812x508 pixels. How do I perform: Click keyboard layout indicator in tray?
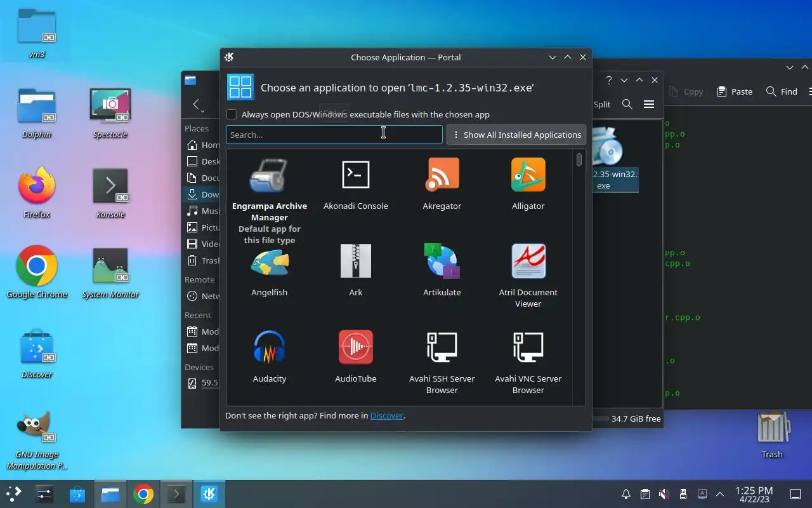[x=702, y=494]
